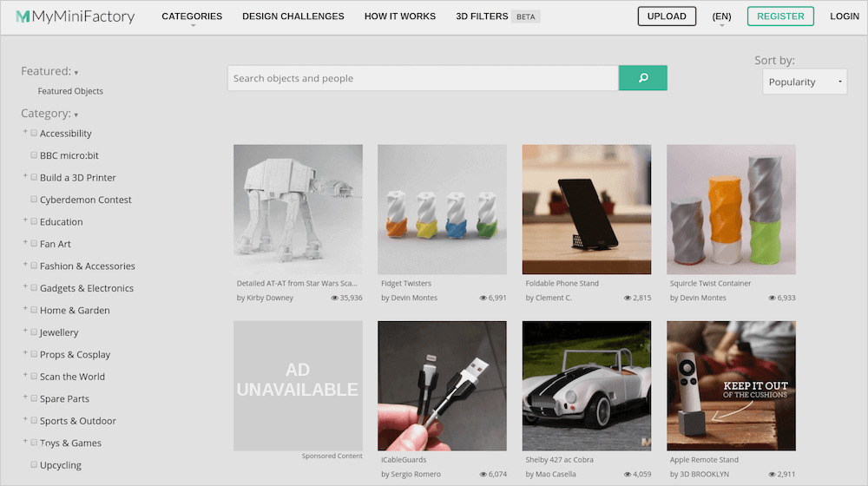Click the green search magnifier button

point(642,78)
